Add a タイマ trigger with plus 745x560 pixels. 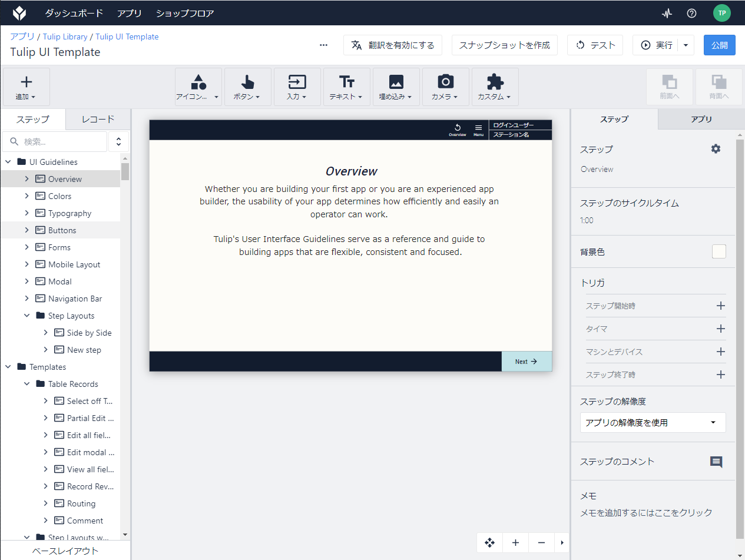point(720,329)
